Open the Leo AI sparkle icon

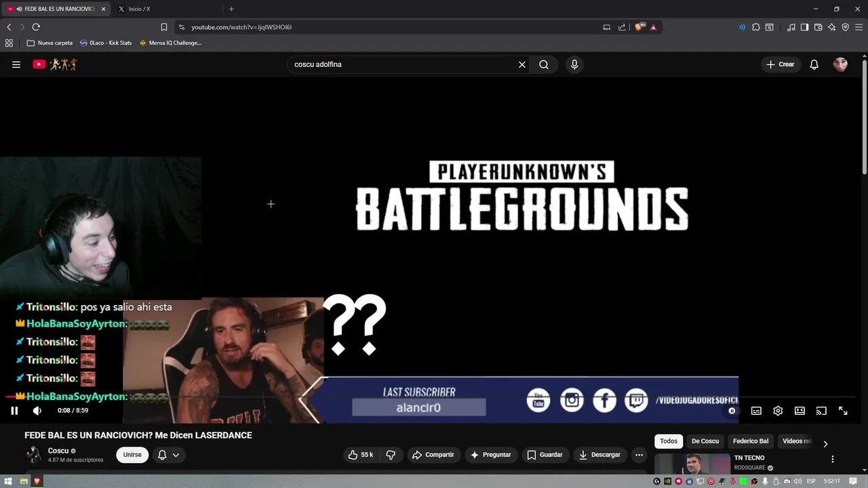[x=831, y=27]
